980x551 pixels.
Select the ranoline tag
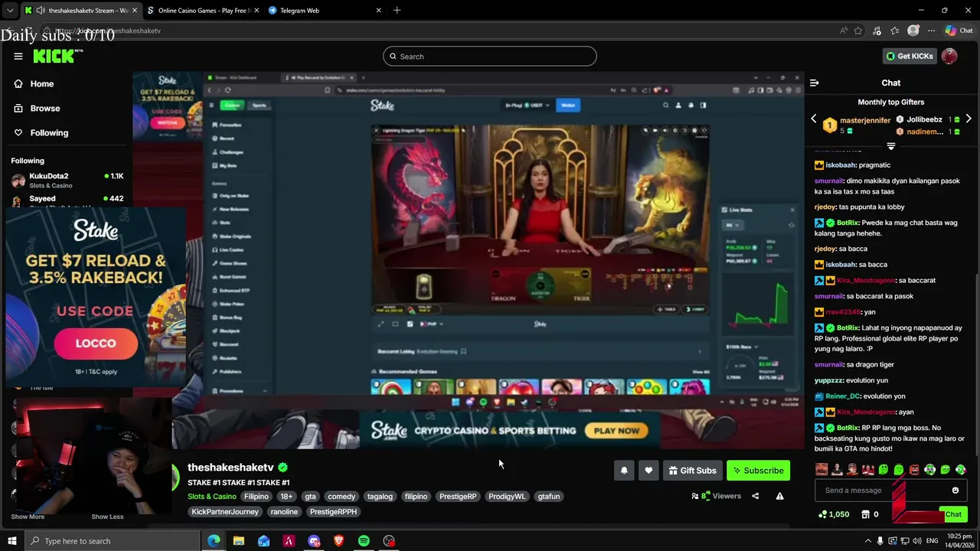[284, 511]
